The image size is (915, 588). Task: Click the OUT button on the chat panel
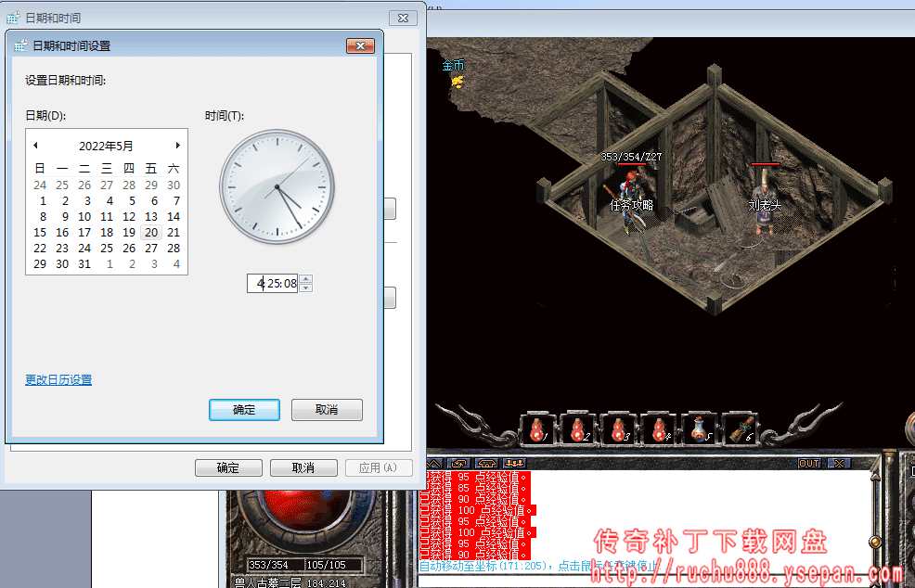pos(809,463)
